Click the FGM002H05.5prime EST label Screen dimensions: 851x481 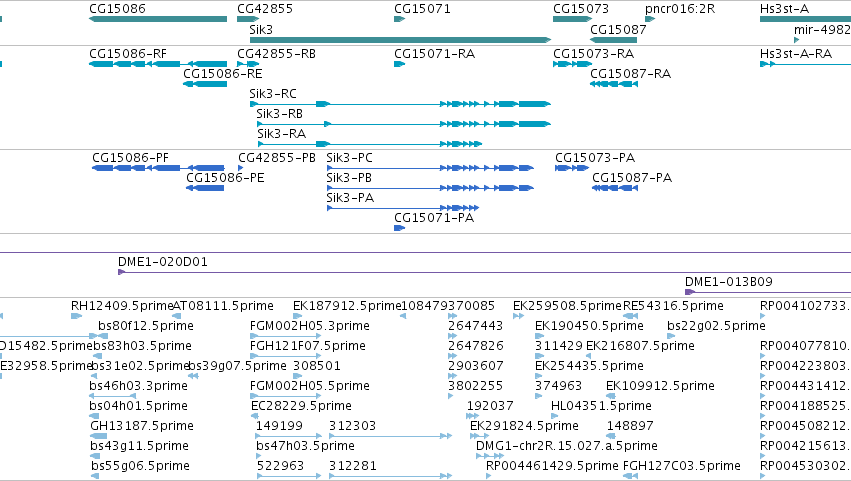(310, 387)
